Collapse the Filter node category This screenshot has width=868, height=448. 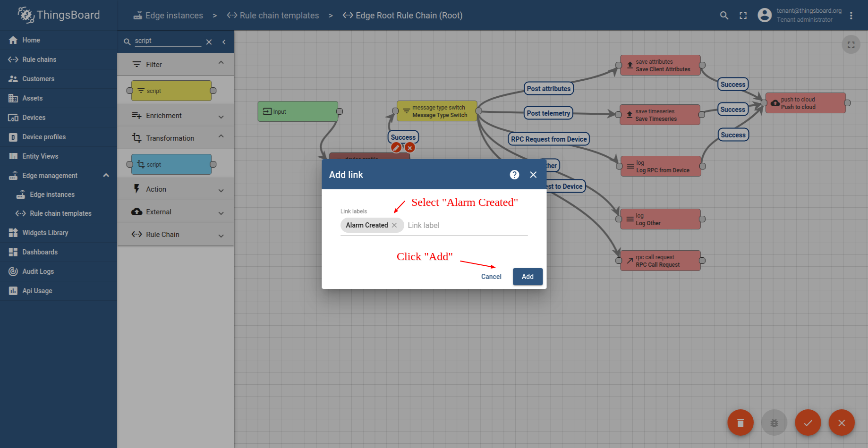point(176,64)
